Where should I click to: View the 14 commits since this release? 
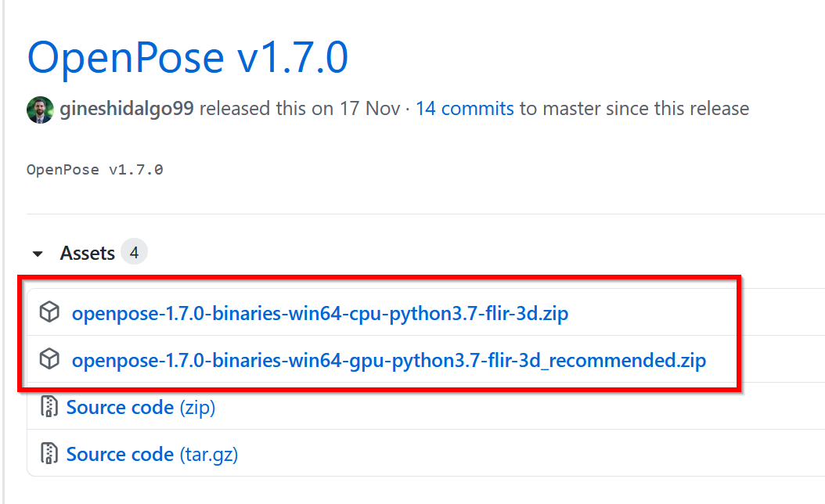(x=465, y=108)
